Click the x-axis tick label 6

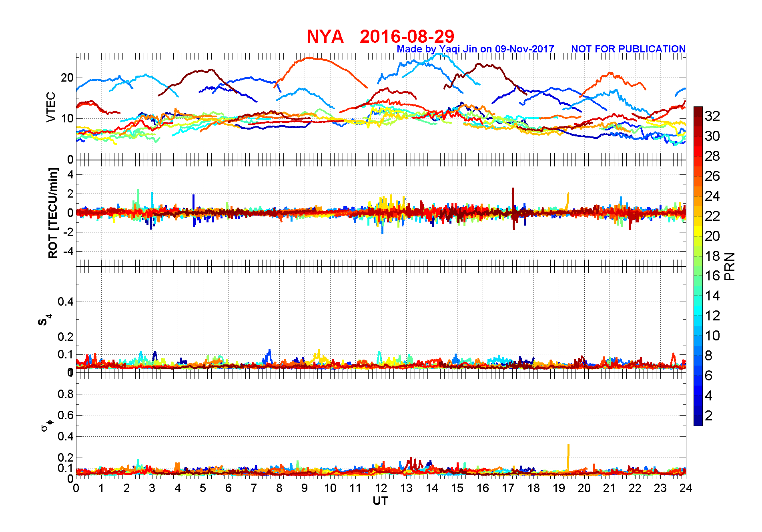click(x=229, y=488)
